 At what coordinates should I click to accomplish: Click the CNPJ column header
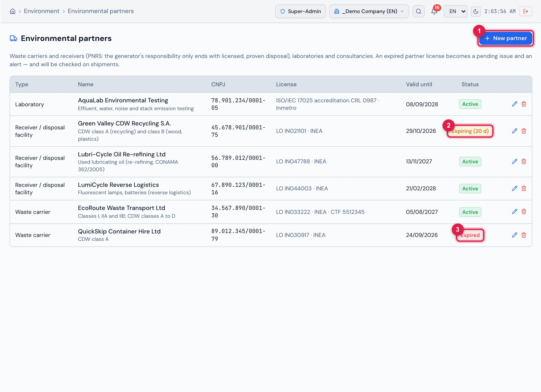(x=218, y=84)
